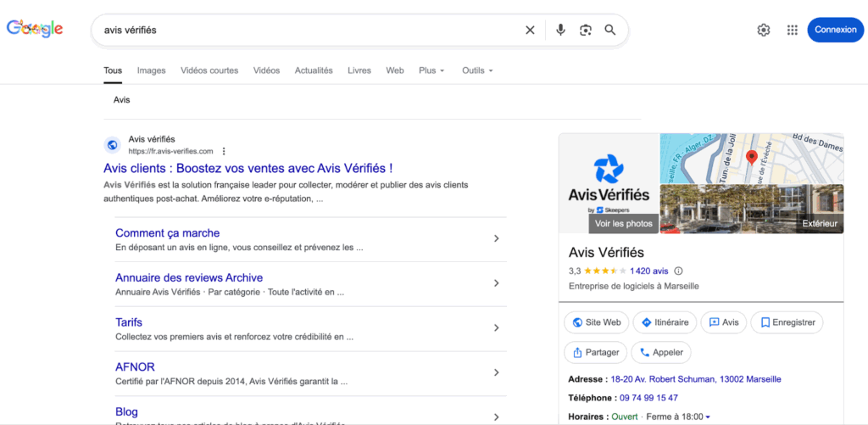
Task: Open Comment ça marche sitelink
Action: click(x=167, y=232)
